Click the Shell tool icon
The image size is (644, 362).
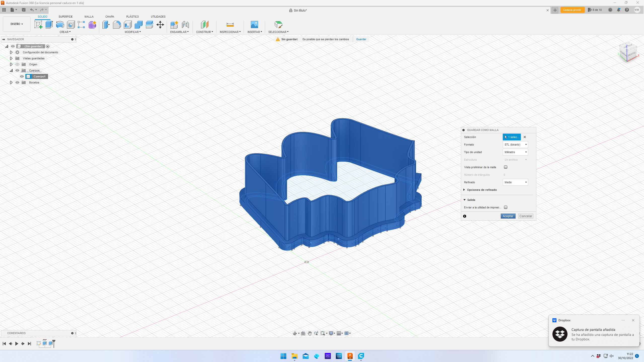click(x=128, y=25)
